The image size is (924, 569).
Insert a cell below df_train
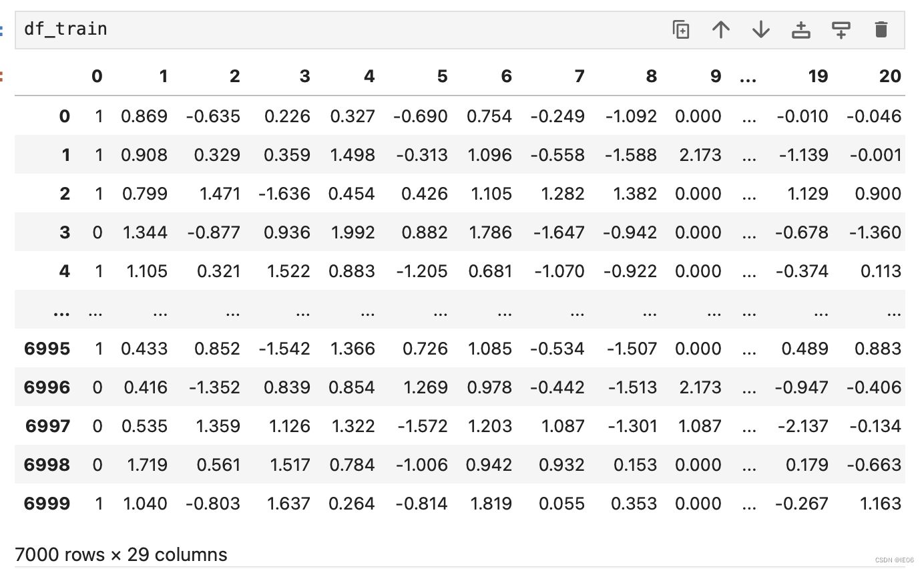coord(841,29)
